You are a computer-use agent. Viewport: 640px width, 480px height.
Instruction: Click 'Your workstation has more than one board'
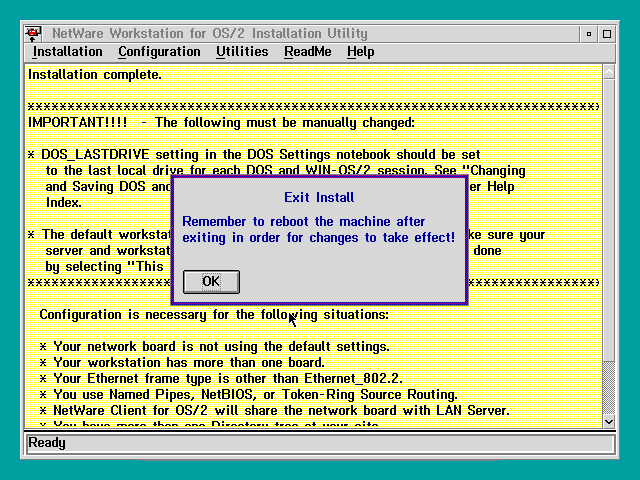182,362
